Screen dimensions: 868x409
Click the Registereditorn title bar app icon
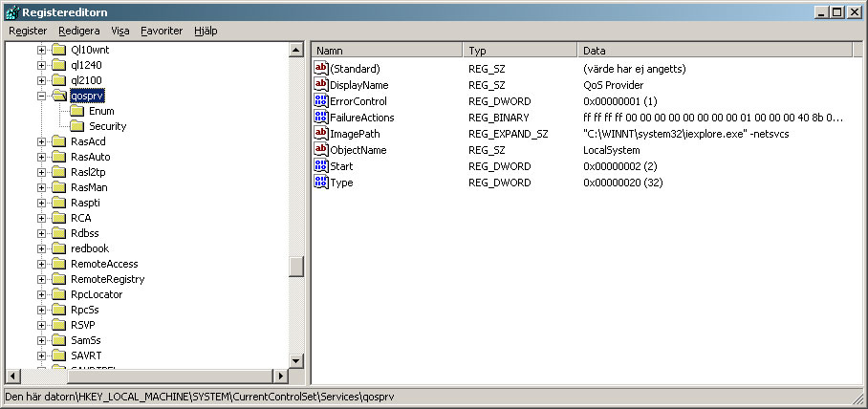[12, 11]
